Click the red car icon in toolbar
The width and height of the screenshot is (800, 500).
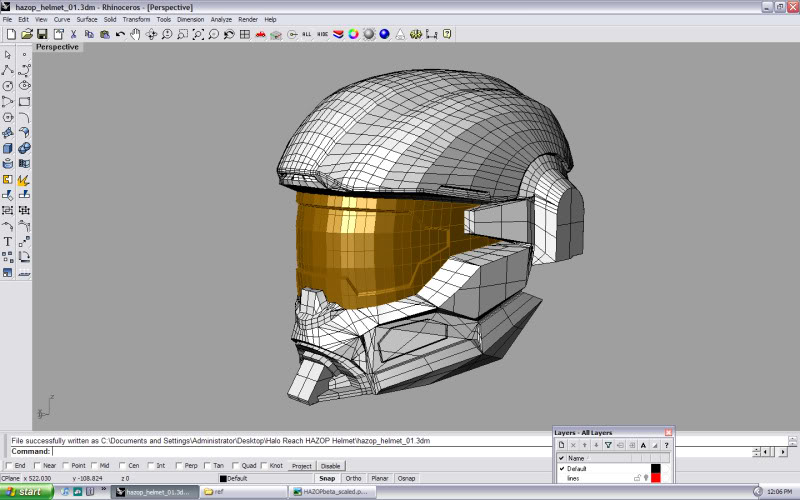tap(260, 34)
